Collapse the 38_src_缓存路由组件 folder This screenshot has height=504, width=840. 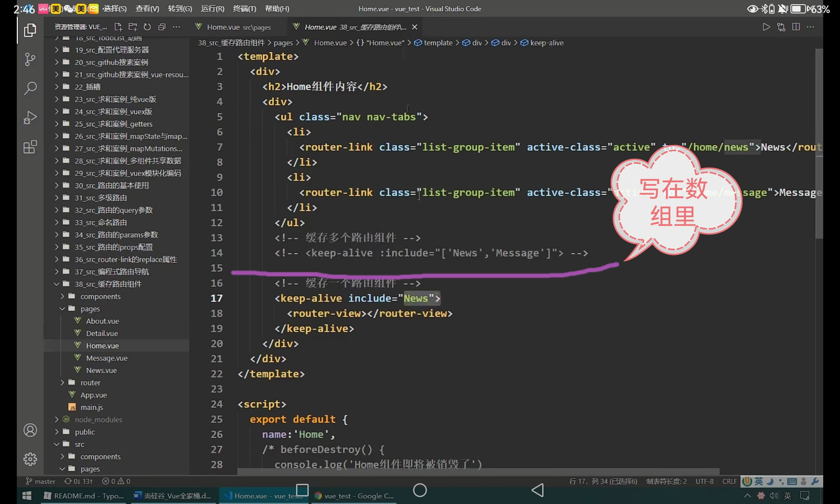pos(57,284)
